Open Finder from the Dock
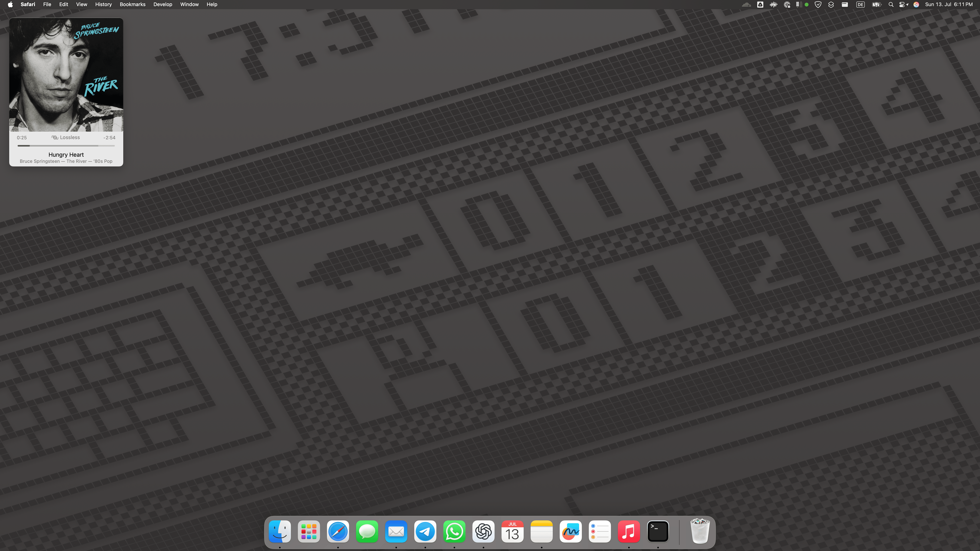Viewport: 980px width, 551px height. tap(280, 531)
